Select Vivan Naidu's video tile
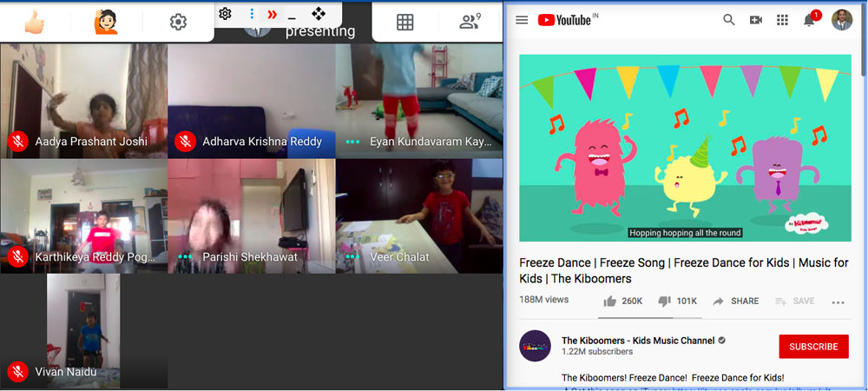This screenshot has height=391, width=868. coord(83,331)
